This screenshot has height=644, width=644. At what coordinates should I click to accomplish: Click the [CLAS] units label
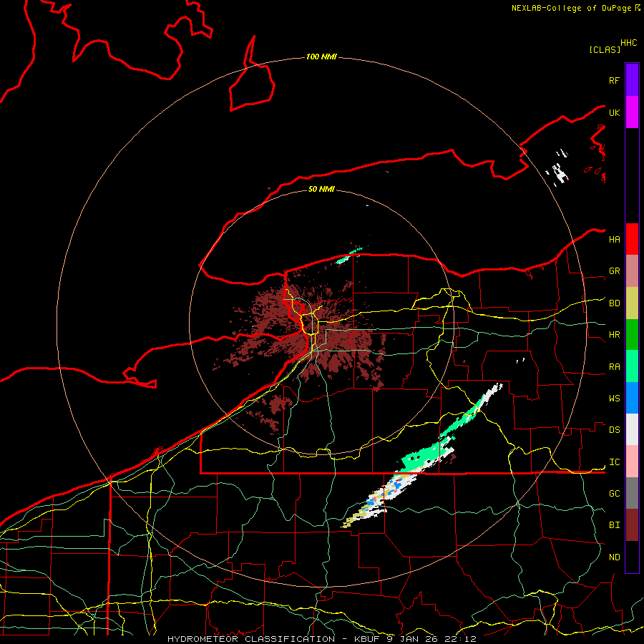[605, 49]
